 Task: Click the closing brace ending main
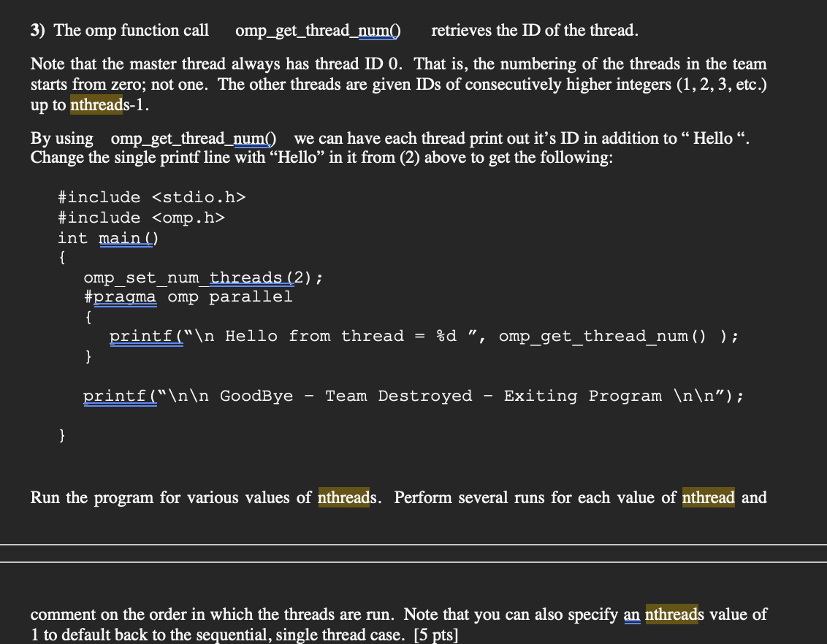coord(61,434)
